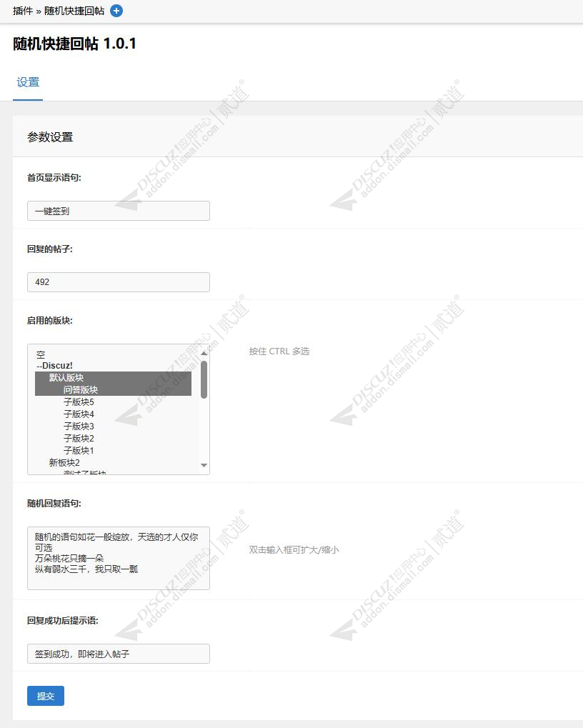Viewport: 583px width, 728px height.
Task: Switch to the 设置 tab
Action: 28,83
